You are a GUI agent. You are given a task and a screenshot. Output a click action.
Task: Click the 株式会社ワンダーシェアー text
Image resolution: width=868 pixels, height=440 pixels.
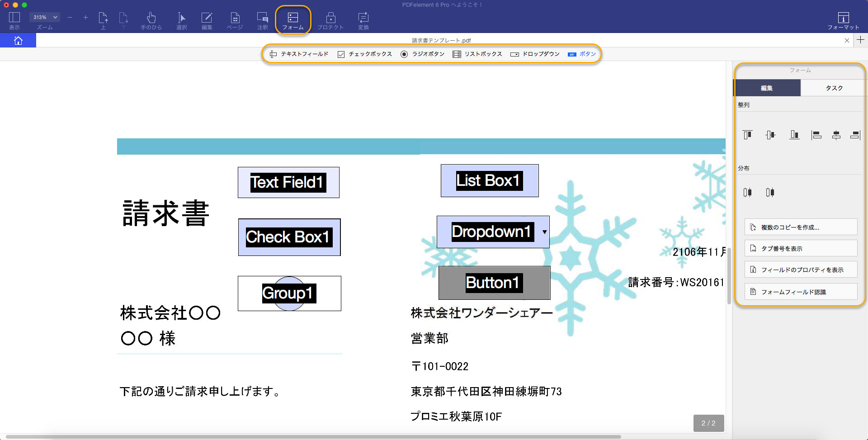point(482,313)
